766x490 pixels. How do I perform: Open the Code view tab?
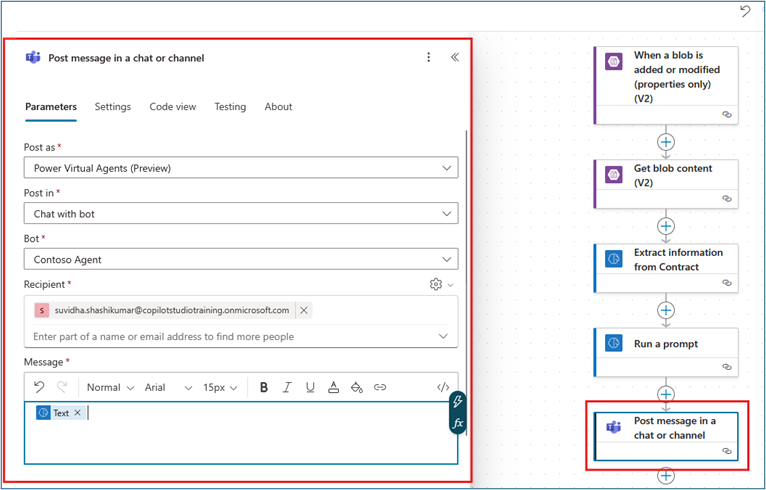172,107
